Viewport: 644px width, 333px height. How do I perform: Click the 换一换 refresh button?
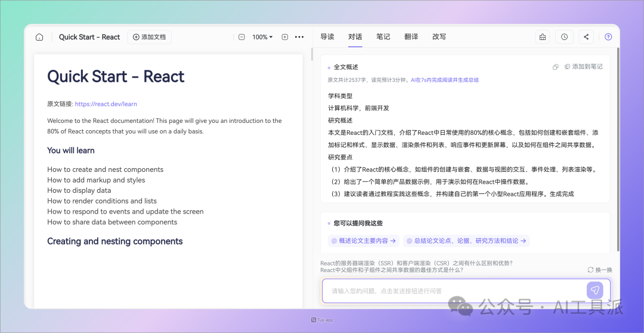(600, 270)
